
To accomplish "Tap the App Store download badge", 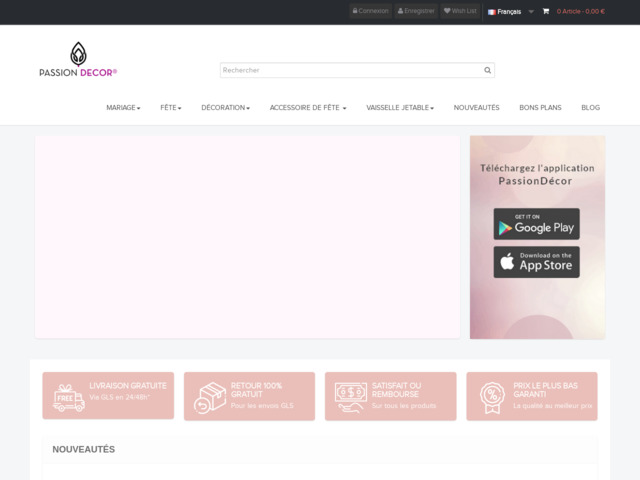I will coord(536,262).
